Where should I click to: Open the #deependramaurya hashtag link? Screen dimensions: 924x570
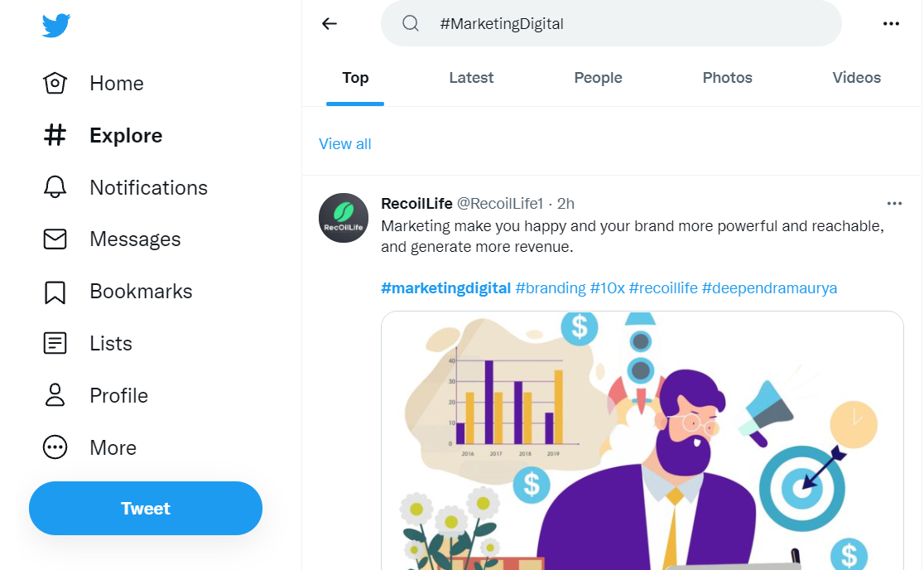[x=769, y=288]
